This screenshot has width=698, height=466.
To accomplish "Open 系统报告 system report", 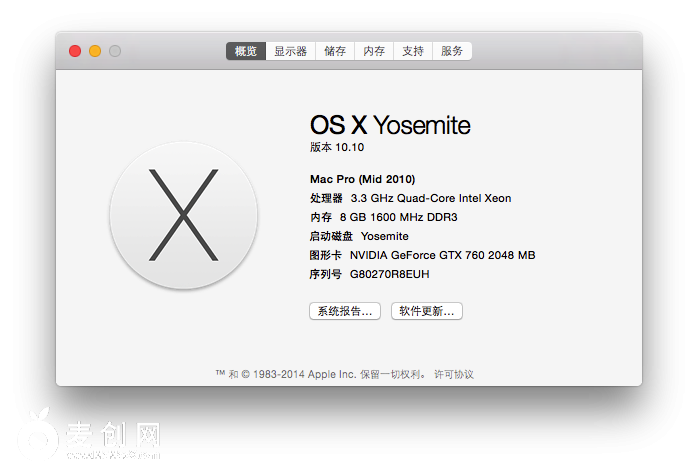I will (x=345, y=311).
